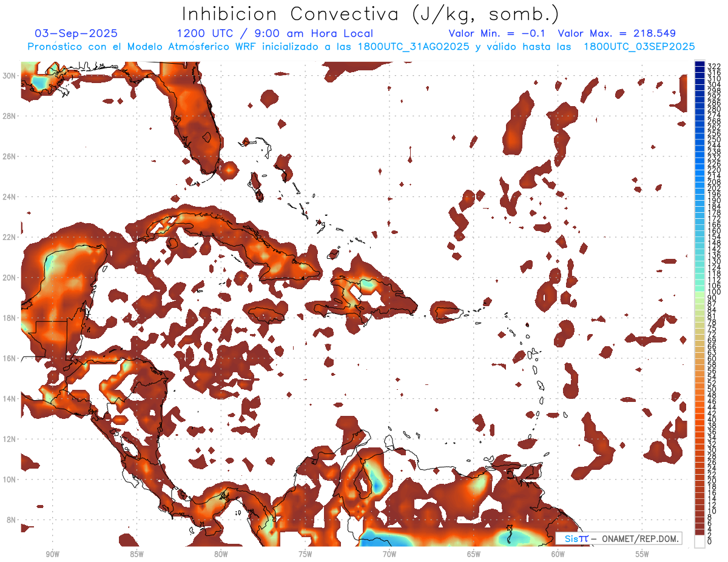This screenshot has height=562, width=728.
Task: Click the '8N' latitude label
Action: pyautogui.click(x=12, y=520)
